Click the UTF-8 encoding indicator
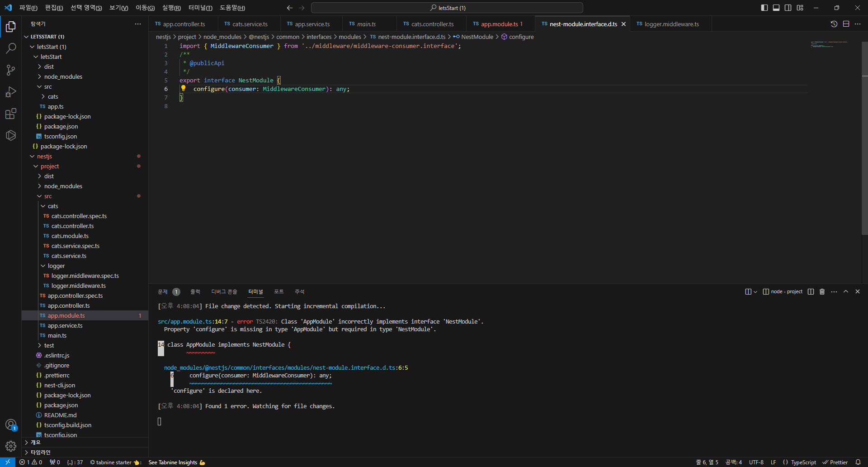Image resolution: width=868 pixels, height=467 pixels. coord(756,462)
